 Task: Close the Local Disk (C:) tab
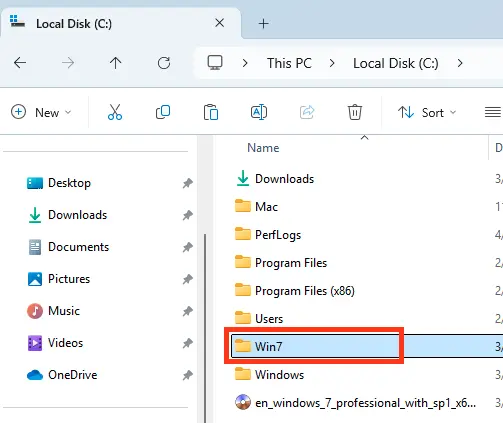point(220,23)
